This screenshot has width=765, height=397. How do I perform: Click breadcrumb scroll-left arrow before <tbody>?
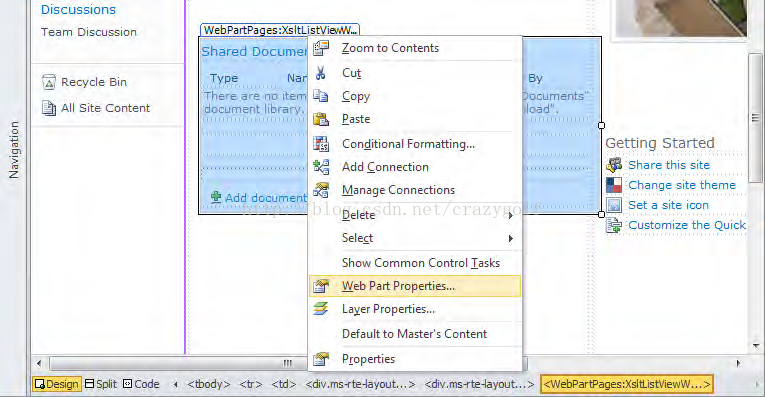[175, 384]
